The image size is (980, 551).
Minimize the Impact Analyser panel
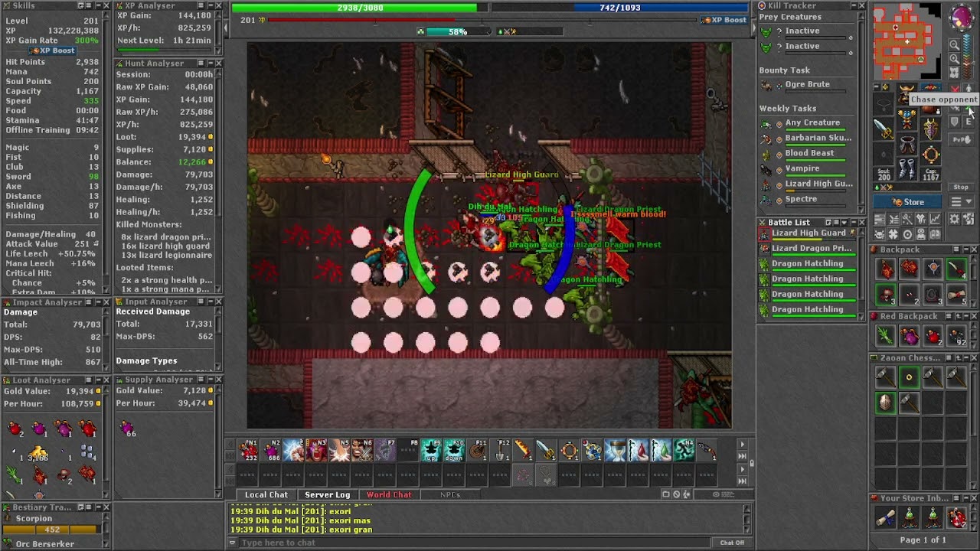tap(100, 302)
